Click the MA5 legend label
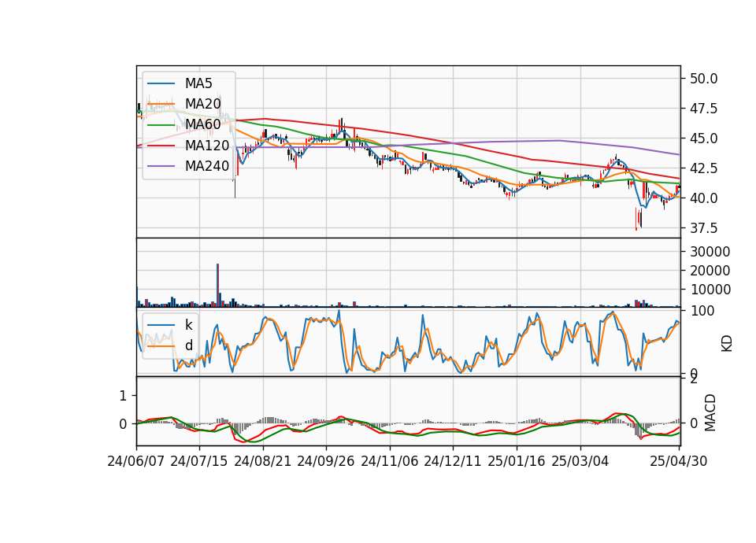 click(x=198, y=83)
